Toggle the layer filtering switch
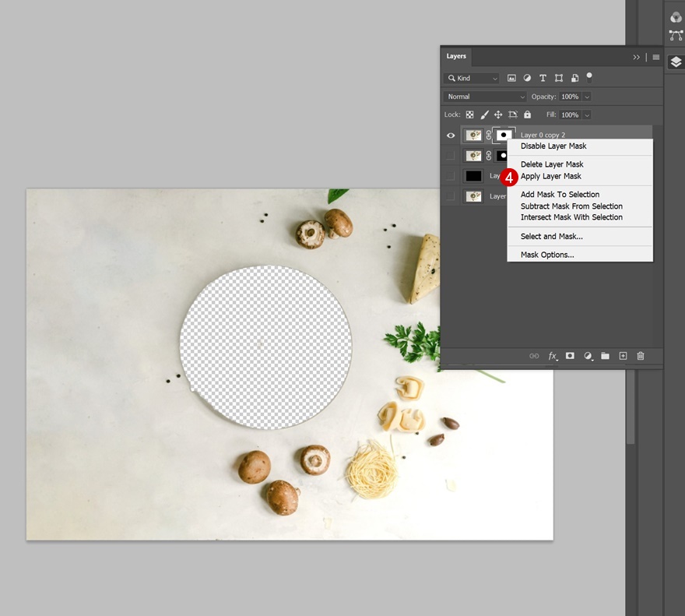 click(x=589, y=77)
